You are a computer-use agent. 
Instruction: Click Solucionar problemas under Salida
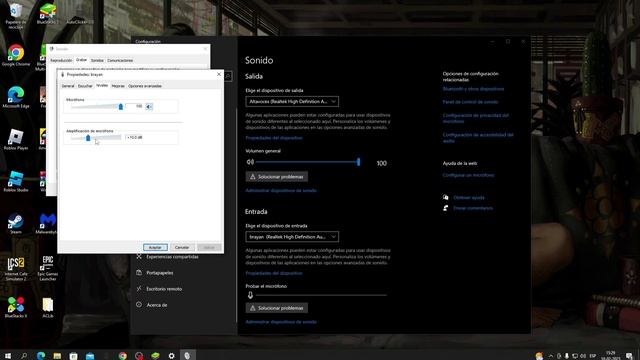[x=277, y=177]
